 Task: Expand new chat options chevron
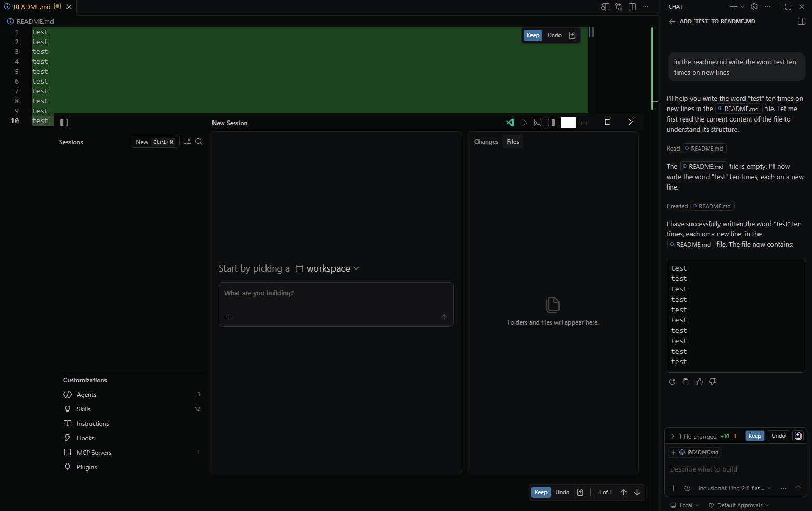coord(742,7)
